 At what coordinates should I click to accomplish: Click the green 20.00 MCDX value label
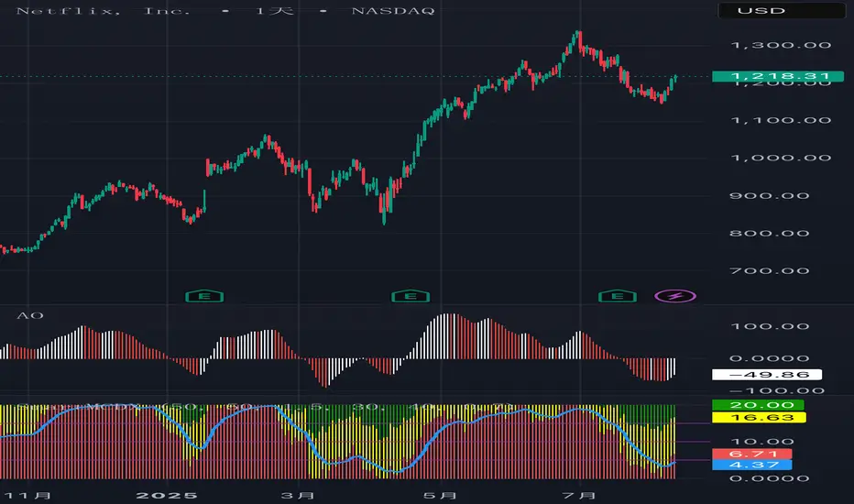tap(758, 405)
